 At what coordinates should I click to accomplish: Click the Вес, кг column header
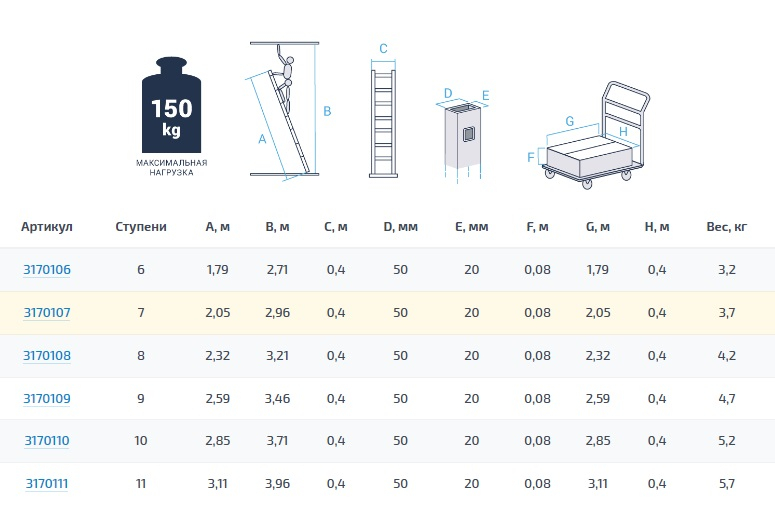pyautogui.click(x=727, y=227)
